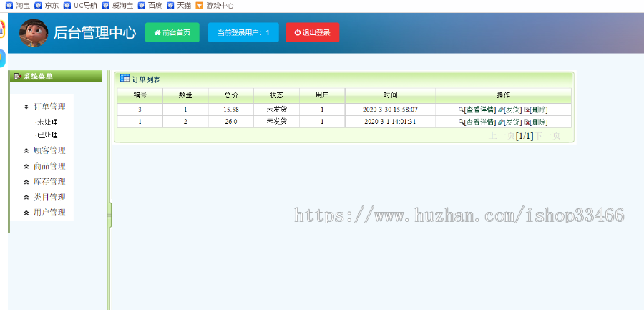Go to previous page 上一页

(x=502, y=136)
